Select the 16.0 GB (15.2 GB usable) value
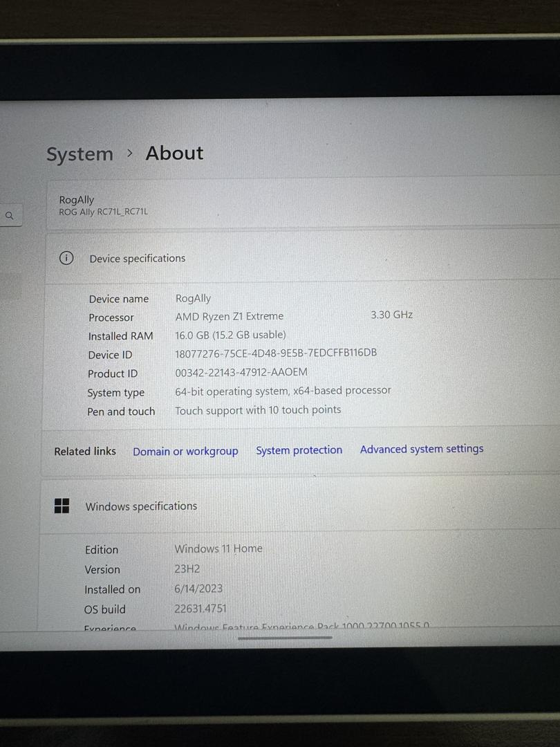This screenshot has width=560, height=747. click(230, 335)
